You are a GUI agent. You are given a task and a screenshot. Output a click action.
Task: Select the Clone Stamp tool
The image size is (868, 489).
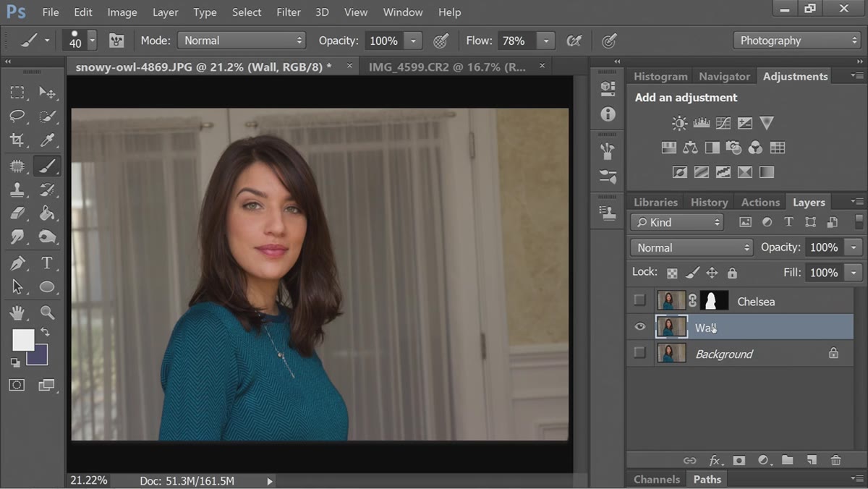(17, 190)
